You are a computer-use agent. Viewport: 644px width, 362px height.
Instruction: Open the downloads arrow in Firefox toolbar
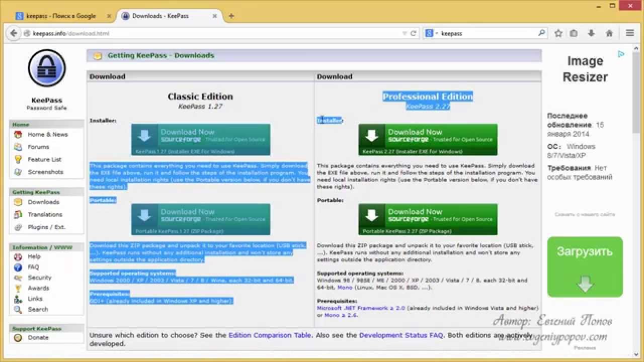click(x=591, y=34)
